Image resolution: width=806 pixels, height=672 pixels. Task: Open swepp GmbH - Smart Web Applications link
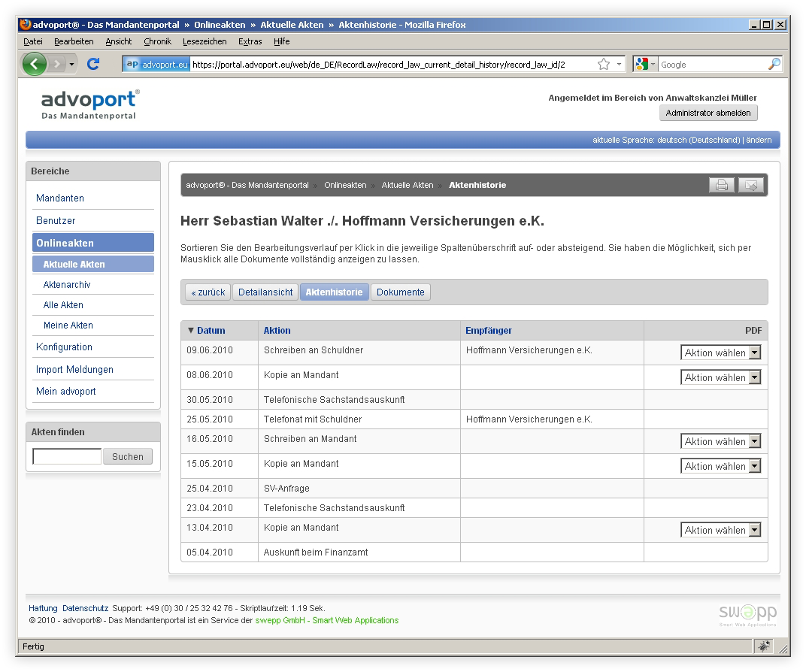coord(327,620)
